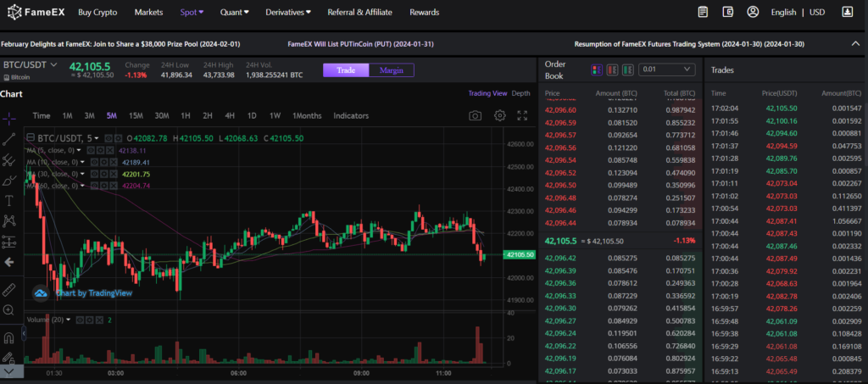
Task: Show combined buy and sell order book view
Action: 597,70
